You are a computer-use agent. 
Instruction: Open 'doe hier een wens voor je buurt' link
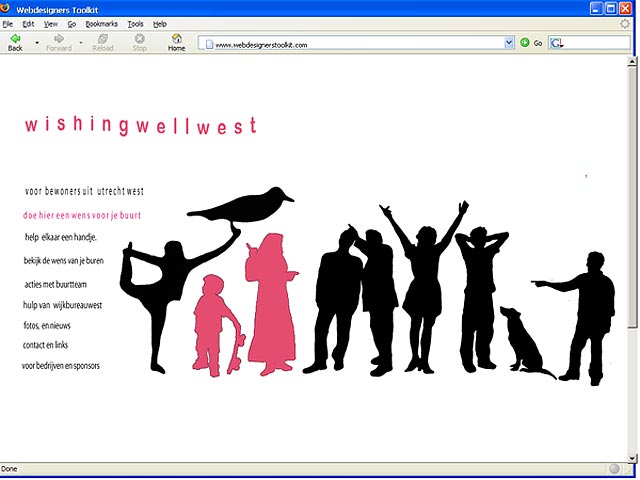pyautogui.click(x=82, y=215)
